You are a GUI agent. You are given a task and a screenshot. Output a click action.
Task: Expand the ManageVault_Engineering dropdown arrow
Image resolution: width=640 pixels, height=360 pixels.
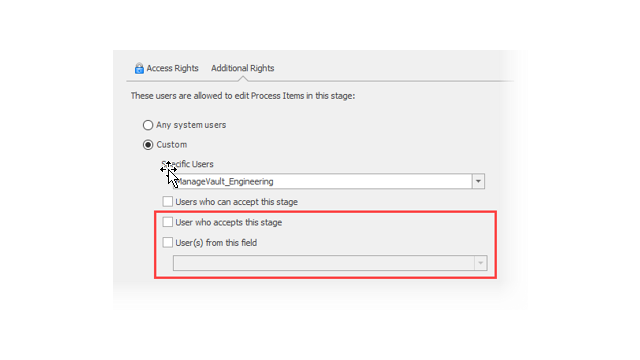[x=478, y=182]
